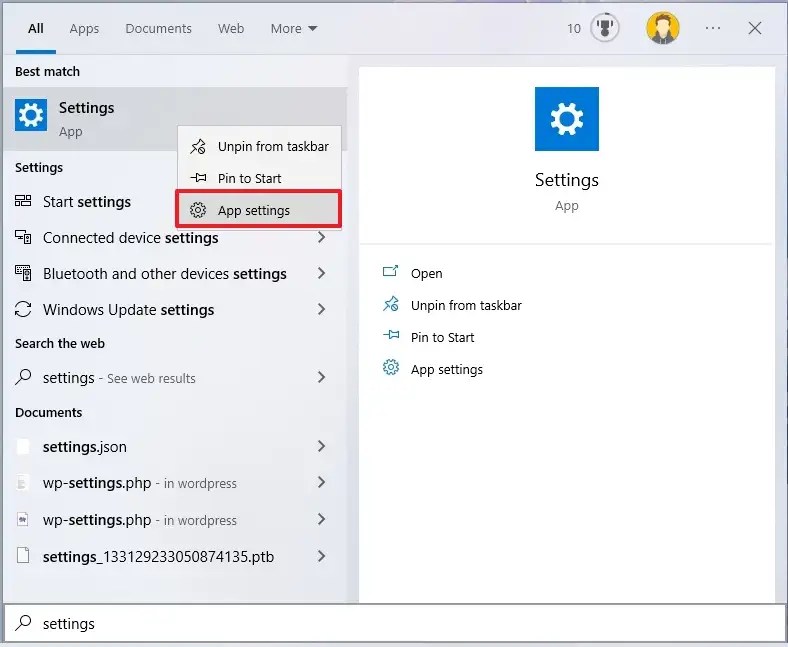This screenshot has width=788, height=647.
Task: Open the rewards trophy badge icon
Action: point(605,28)
